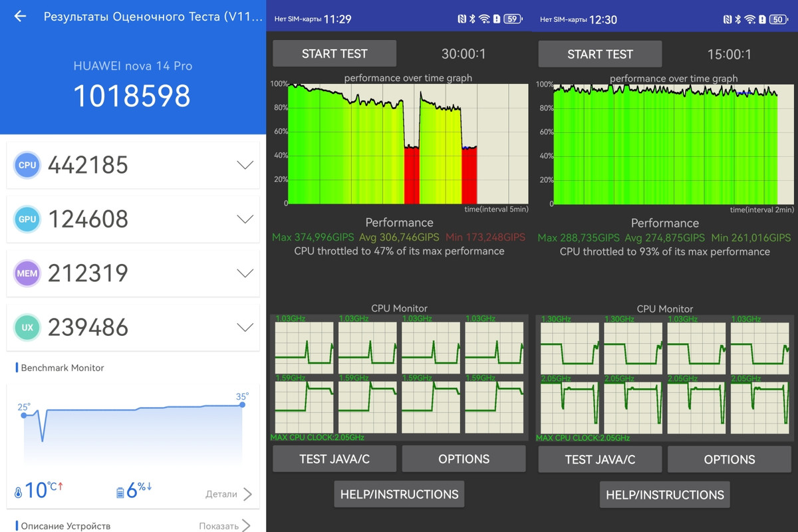The width and height of the screenshot is (798, 532).
Task: Tap the Описание Устройств heading
Action: (66, 526)
